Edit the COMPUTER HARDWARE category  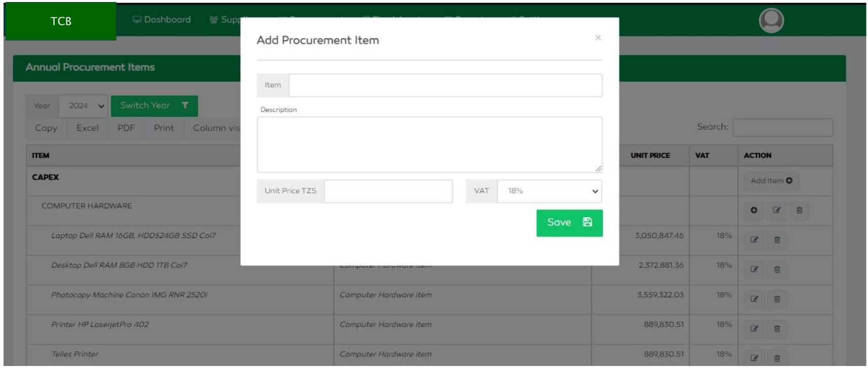click(776, 210)
